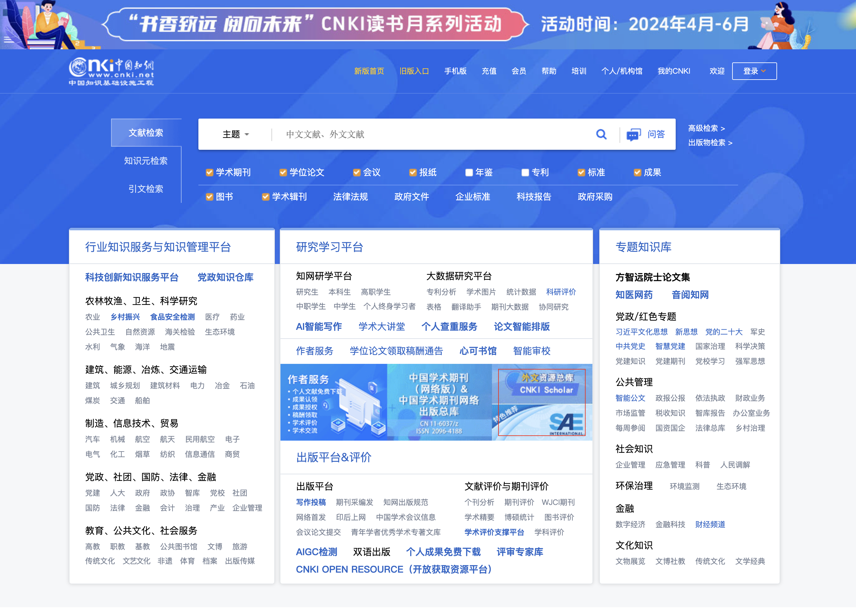The image size is (856, 616).
Task: Uncheck the 学位论文 checkbox
Action: [x=283, y=173]
